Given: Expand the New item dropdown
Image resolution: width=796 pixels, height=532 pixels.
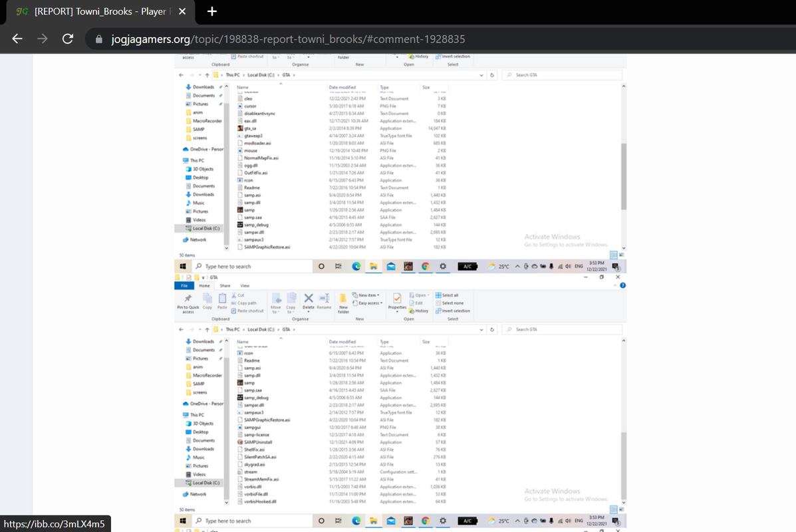Looking at the screenshot, I should click(x=366, y=295).
